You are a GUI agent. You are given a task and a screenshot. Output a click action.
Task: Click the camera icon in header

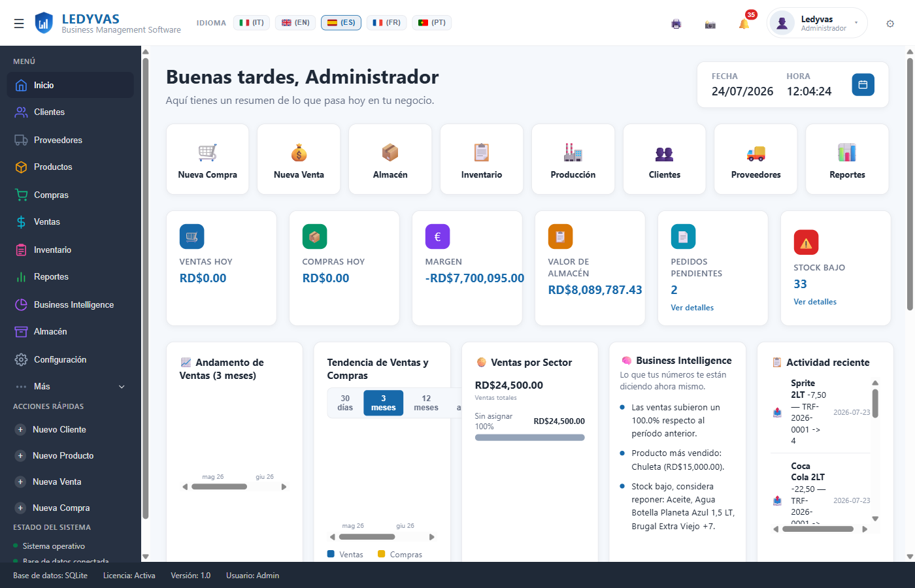[x=710, y=24]
